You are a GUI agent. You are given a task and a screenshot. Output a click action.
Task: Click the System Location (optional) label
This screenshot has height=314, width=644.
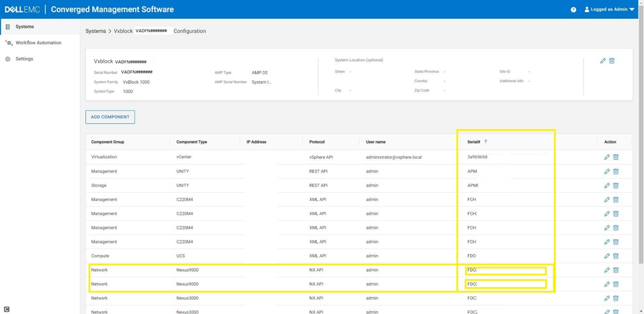coord(358,60)
